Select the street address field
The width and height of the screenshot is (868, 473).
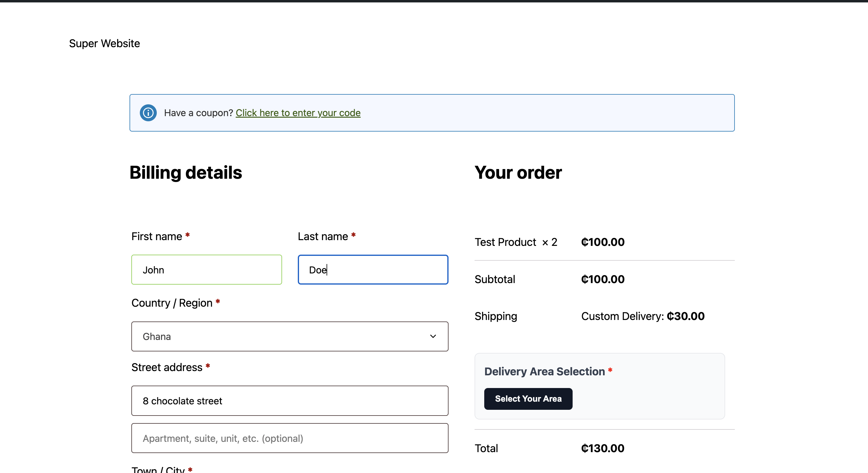289,401
